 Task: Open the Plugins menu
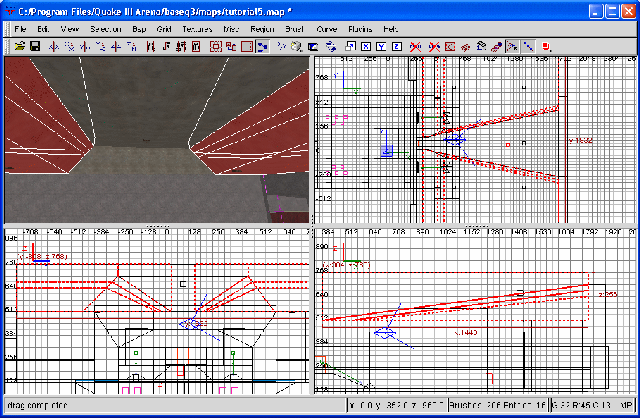tap(360, 29)
